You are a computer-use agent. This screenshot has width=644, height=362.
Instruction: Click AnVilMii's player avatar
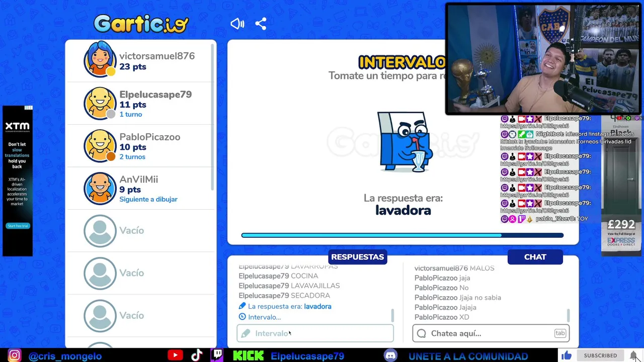(100, 188)
